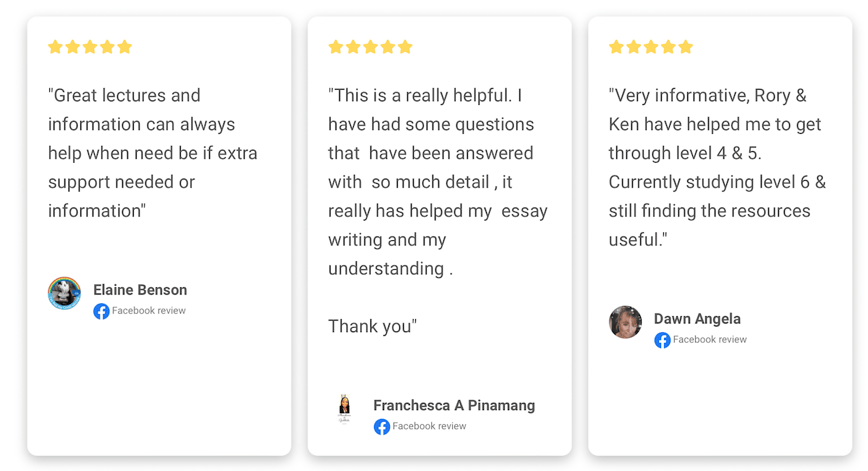Viewport: 868px width, 471px height.
Task: Open Franchesca's Facebook review link
Action: [430, 427]
